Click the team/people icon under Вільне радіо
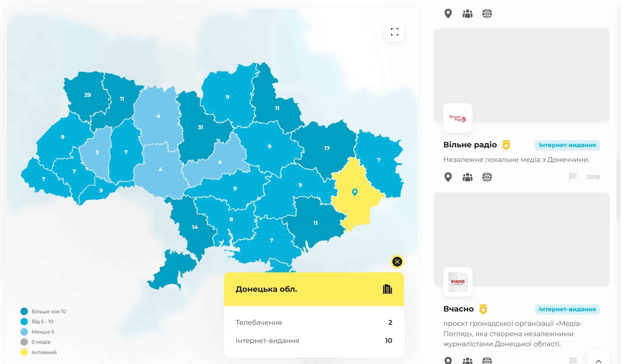 (x=468, y=177)
